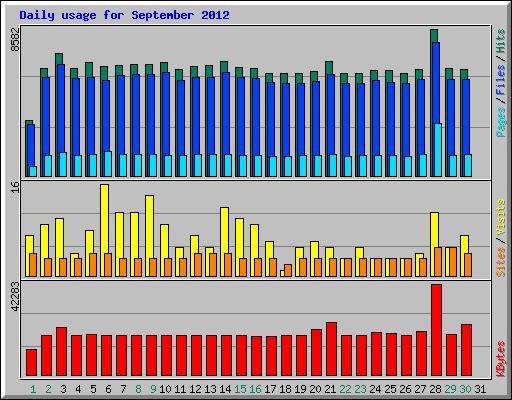Click the cyan Pages bar for day 28

pos(438,150)
